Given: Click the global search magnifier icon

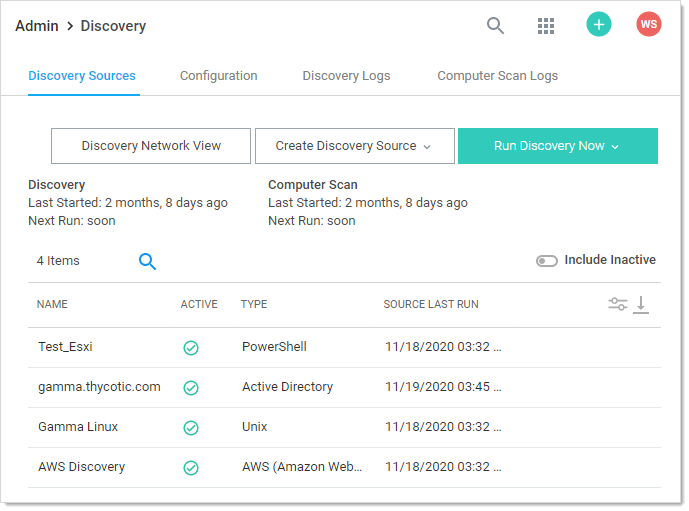Looking at the screenshot, I should tap(495, 26).
